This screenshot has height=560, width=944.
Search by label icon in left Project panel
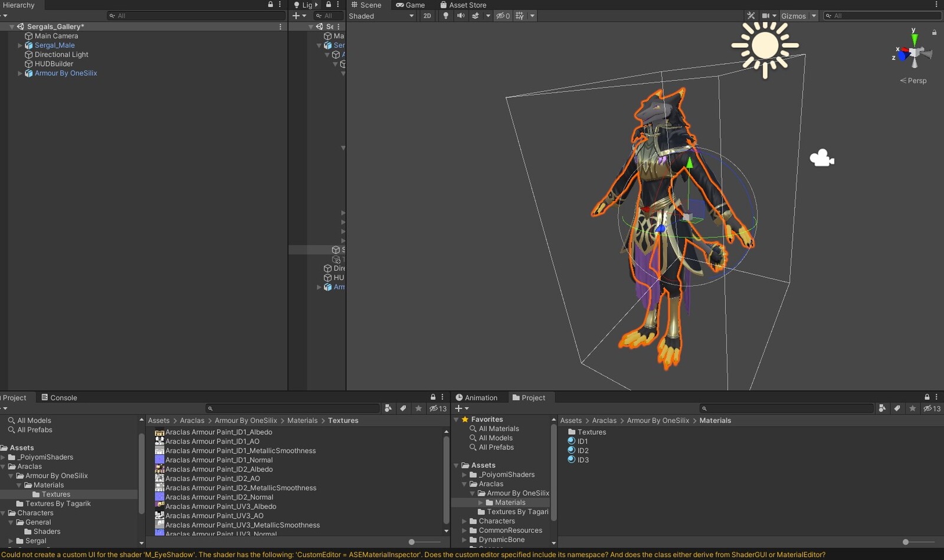tap(404, 408)
